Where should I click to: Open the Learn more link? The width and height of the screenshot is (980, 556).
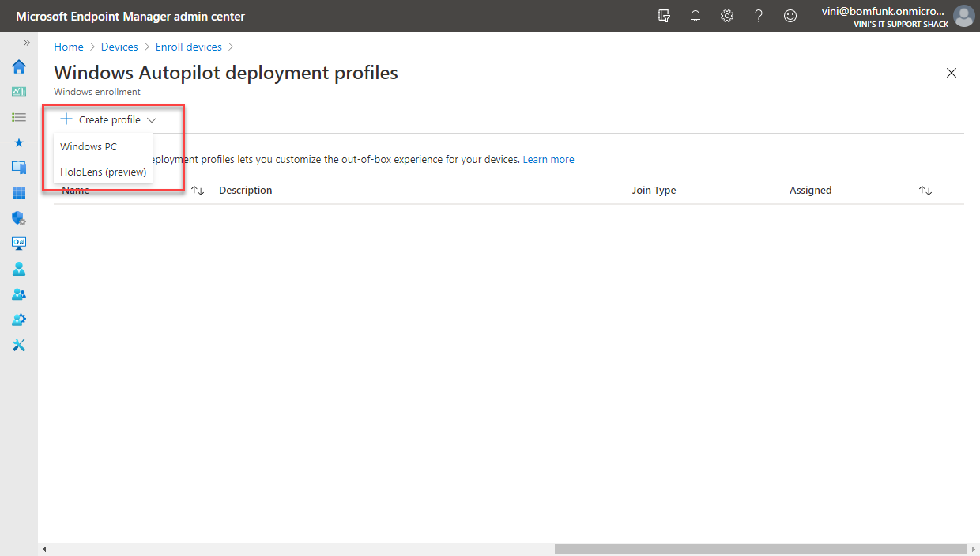pos(548,160)
